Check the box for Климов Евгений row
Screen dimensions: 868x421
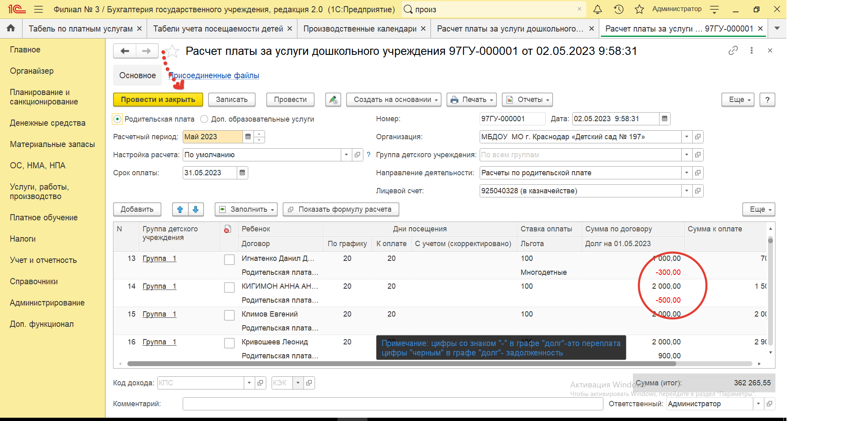click(229, 315)
